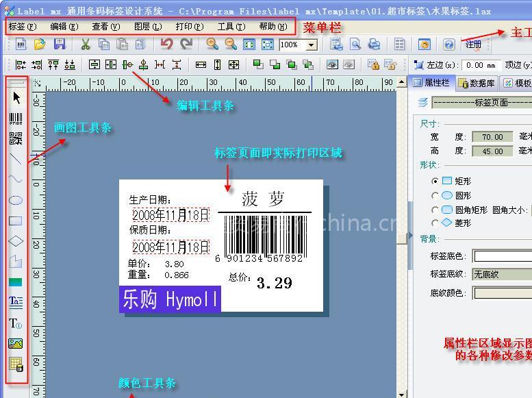The height and width of the screenshot is (398, 532).
Task: Click the vertical scrollbar down arrow
Action: [x=402, y=395]
